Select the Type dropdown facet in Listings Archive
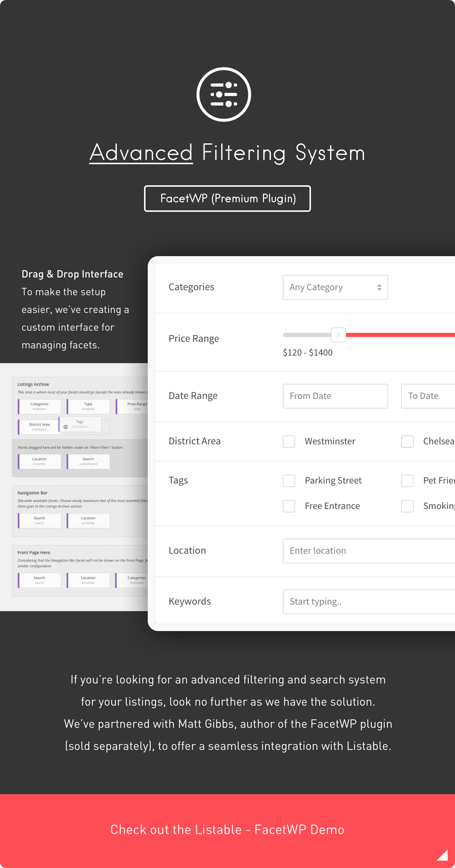Screen dimensions: 455x868 88,406
